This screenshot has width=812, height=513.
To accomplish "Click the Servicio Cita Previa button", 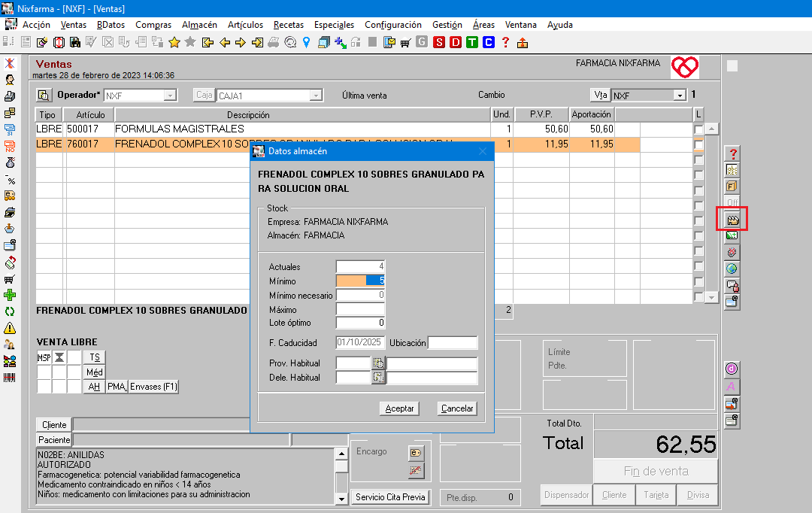I will [x=390, y=497].
